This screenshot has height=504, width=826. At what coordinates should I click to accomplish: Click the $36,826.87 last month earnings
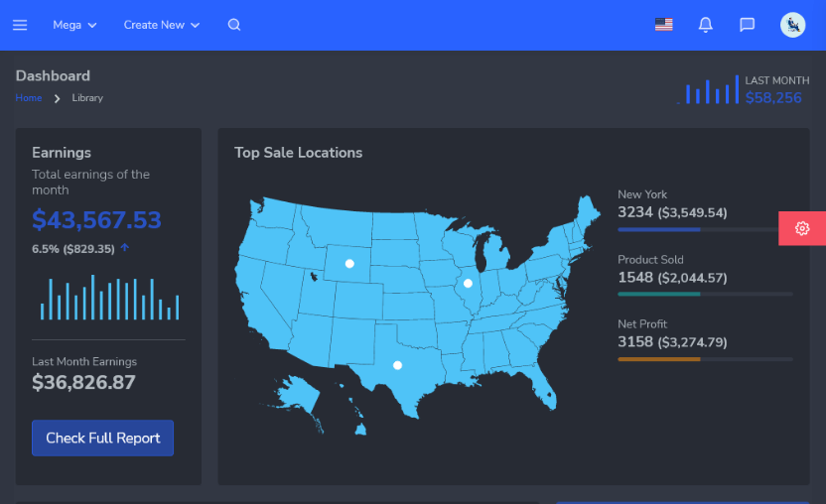(x=83, y=382)
